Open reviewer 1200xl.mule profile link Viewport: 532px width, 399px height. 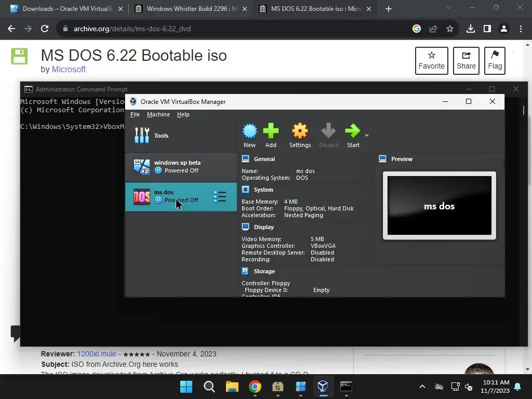click(97, 354)
